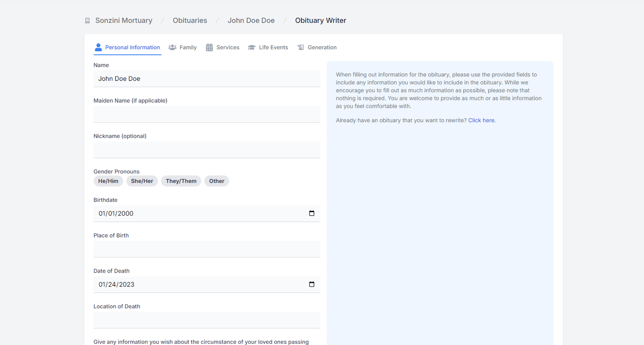The height and width of the screenshot is (345, 644).
Task: Open the Obituaries breadcrumb page
Action: [x=190, y=20]
